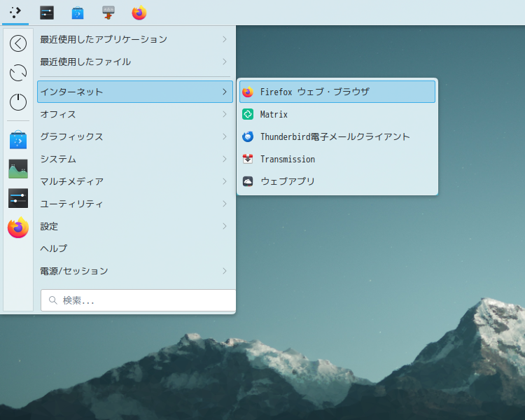Image resolution: width=525 pixels, height=420 pixels.
Task: Select the システム category
Action: pyautogui.click(x=135, y=159)
